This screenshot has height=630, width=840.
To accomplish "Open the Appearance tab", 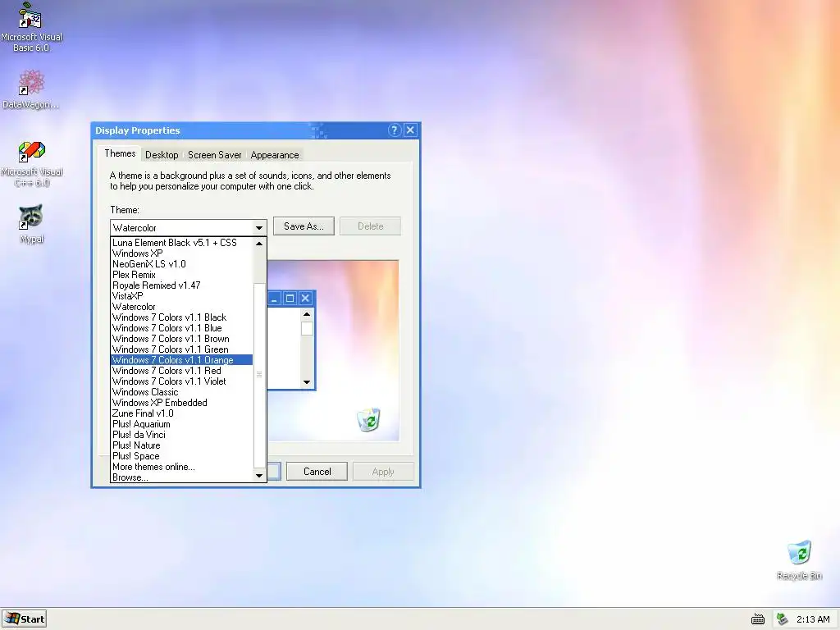I will (x=275, y=155).
